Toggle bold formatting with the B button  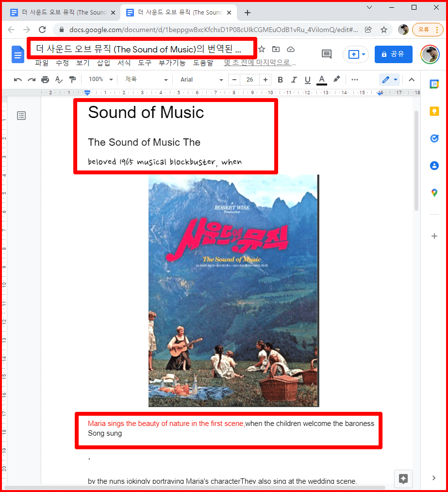pyautogui.click(x=280, y=80)
